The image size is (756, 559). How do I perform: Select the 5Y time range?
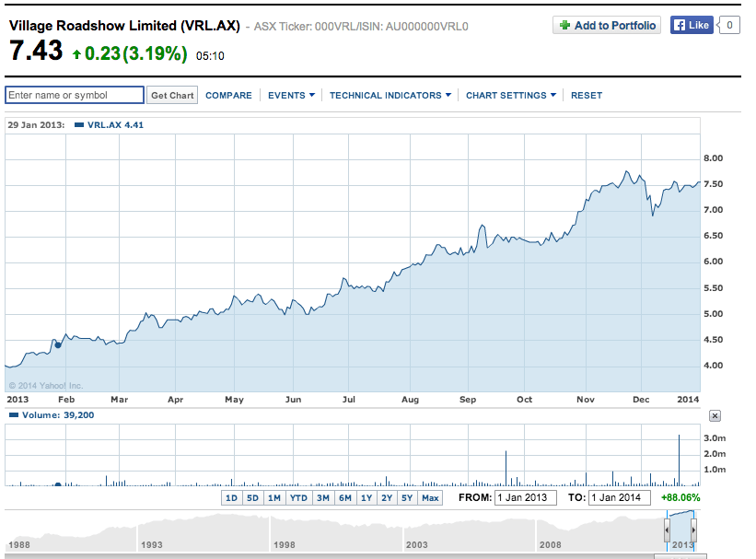407,497
